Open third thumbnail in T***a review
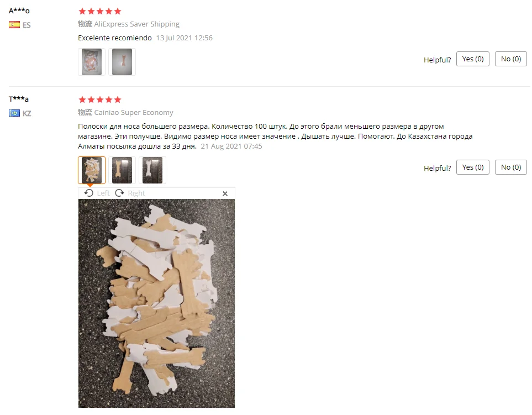This screenshot has height=415, width=532. (152, 170)
